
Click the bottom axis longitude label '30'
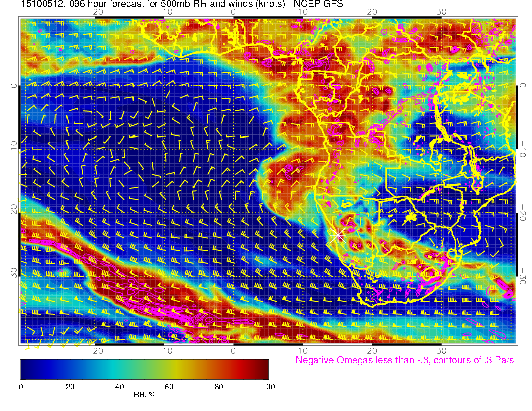pos(441,351)
